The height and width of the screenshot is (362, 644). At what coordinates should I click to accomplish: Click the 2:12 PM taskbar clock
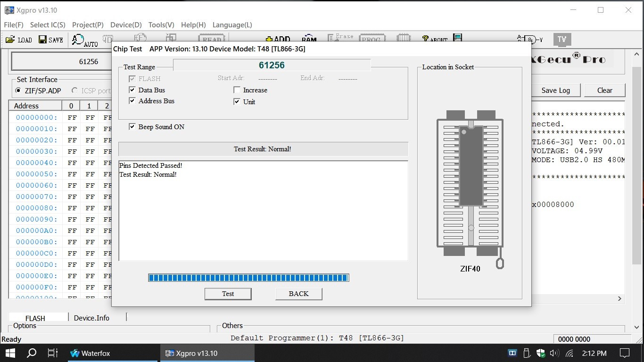coord(594,353)
